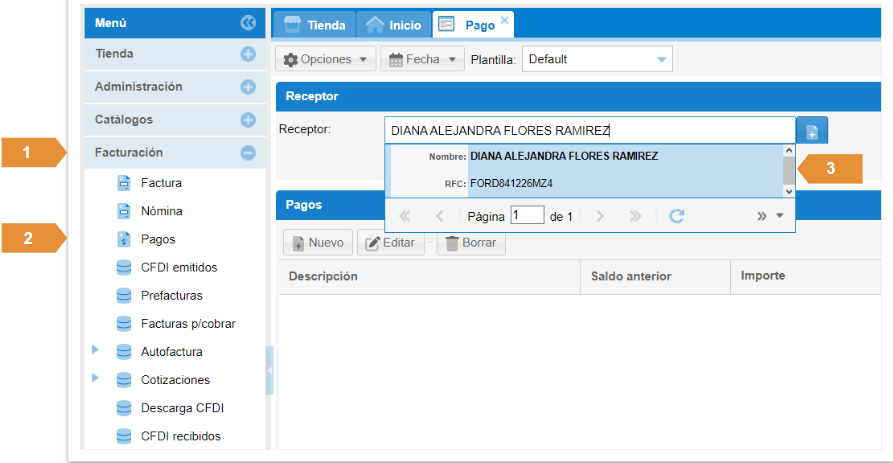Screen dimensions: 893x463
Task: Switch to the Inicio tab
Action: coord(393,25)
